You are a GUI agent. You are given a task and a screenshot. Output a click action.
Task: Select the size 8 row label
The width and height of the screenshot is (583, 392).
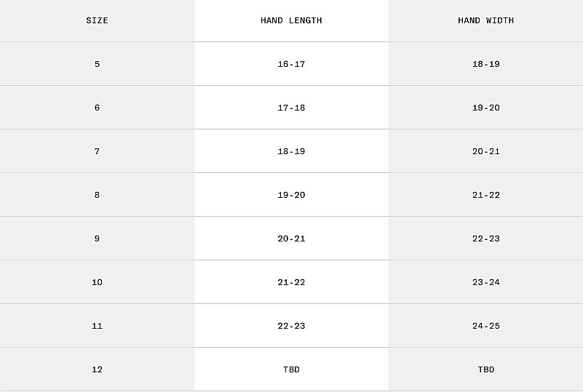(x=97, y=195)
